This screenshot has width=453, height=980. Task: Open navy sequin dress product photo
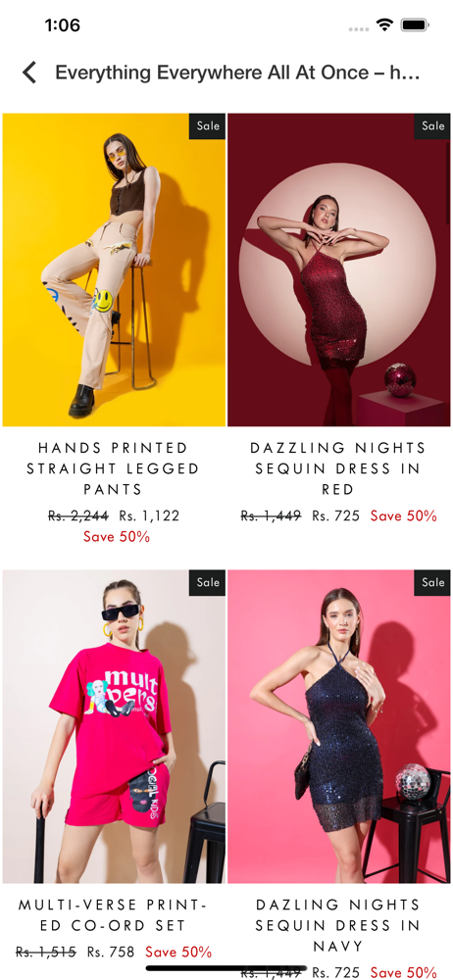pos(338,726)
